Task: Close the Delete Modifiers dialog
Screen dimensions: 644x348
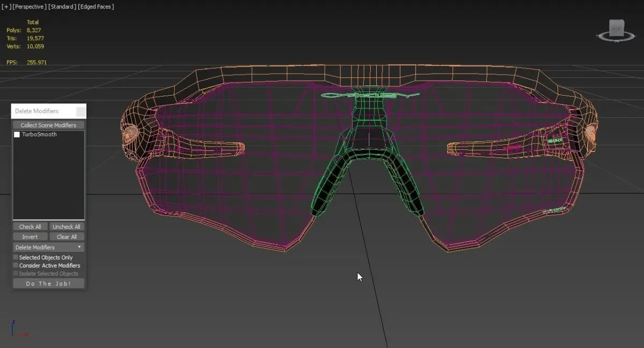Action: click(80, 111)
